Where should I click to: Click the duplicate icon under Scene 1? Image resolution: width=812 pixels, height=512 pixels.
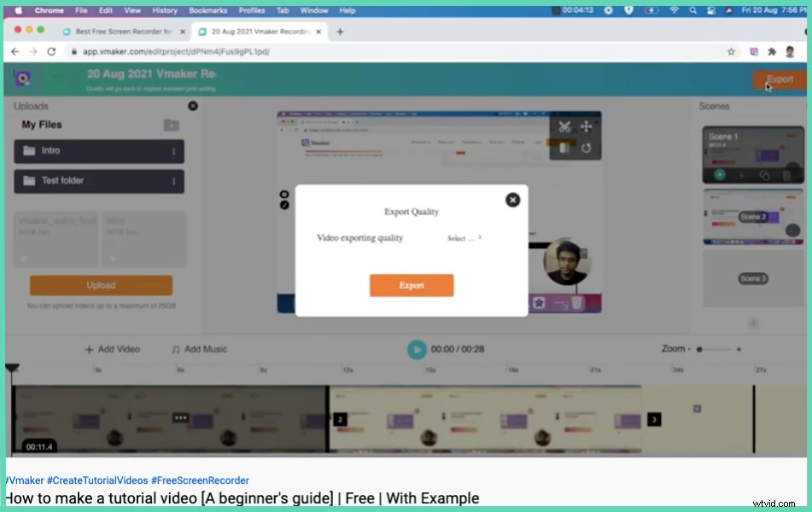pos(766,174)
